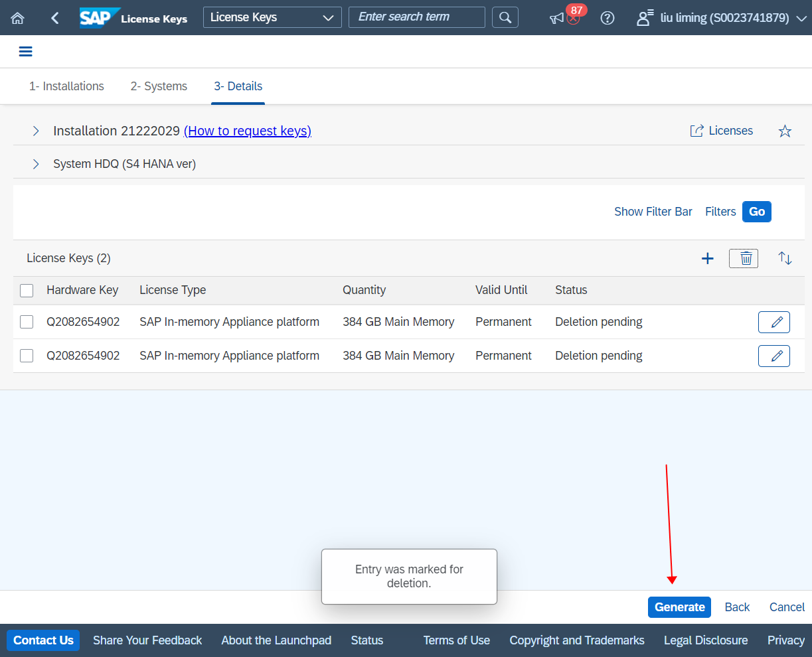The image size is (812, 657).
Task: Add to favorites with star icon
Action: click(785, 131)
